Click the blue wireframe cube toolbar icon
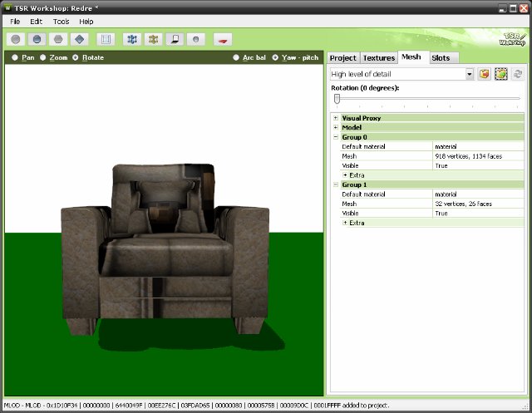 [132, 39]
